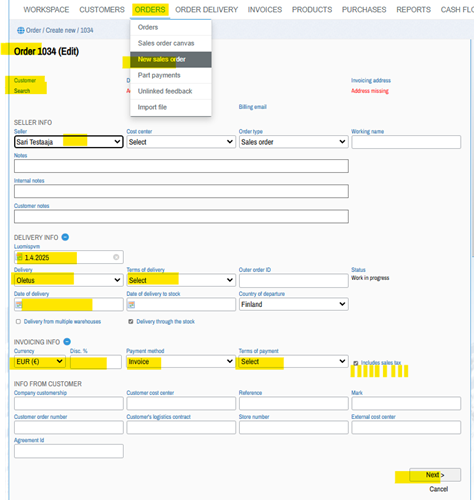Screen dimensions: 474x500
Task: Toggle Delivery through the stock checkbox
Action: (x=131, y=321)
